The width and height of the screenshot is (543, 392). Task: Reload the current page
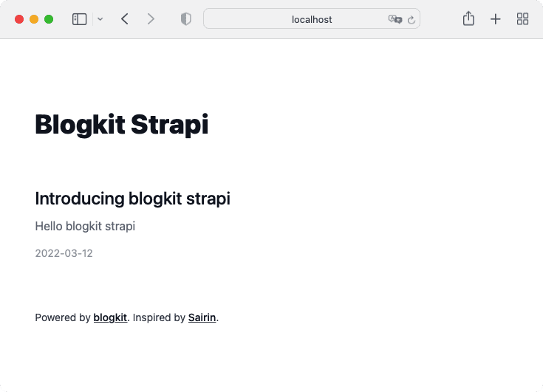click(x=411, y=20)
